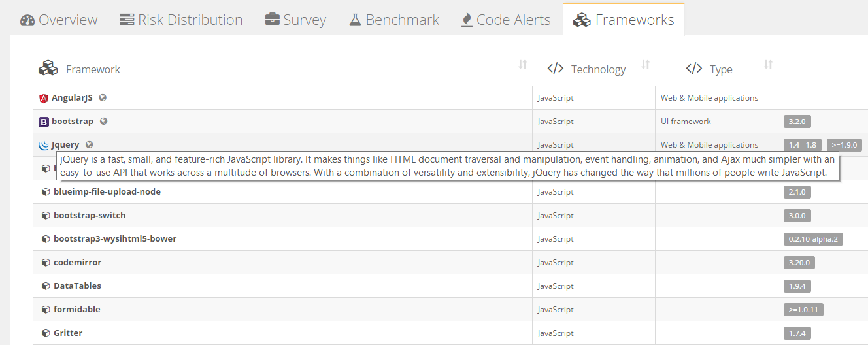Open the Overview tab
The height and width of the screenshot is (345, 868).
point(59,20)
